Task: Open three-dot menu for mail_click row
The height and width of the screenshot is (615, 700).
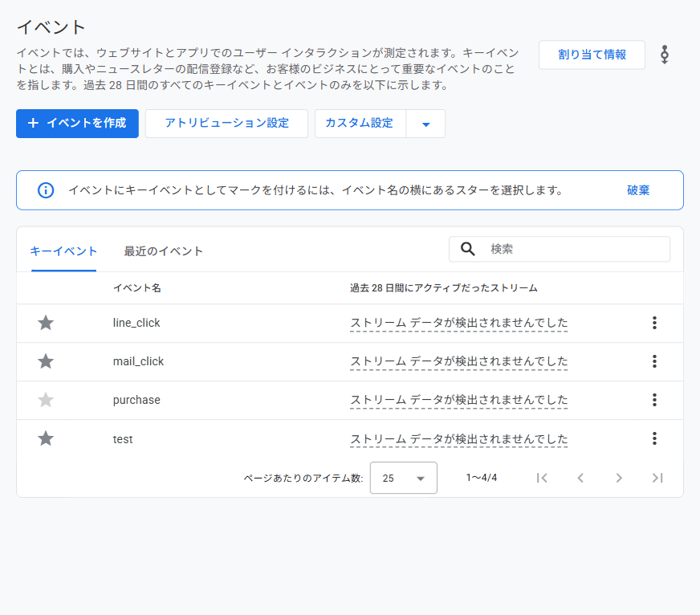Action: click(654, 360)
